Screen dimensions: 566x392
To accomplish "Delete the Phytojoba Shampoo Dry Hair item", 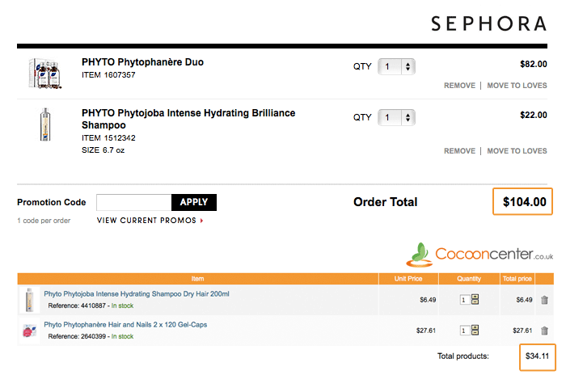I will coord(544,300).
